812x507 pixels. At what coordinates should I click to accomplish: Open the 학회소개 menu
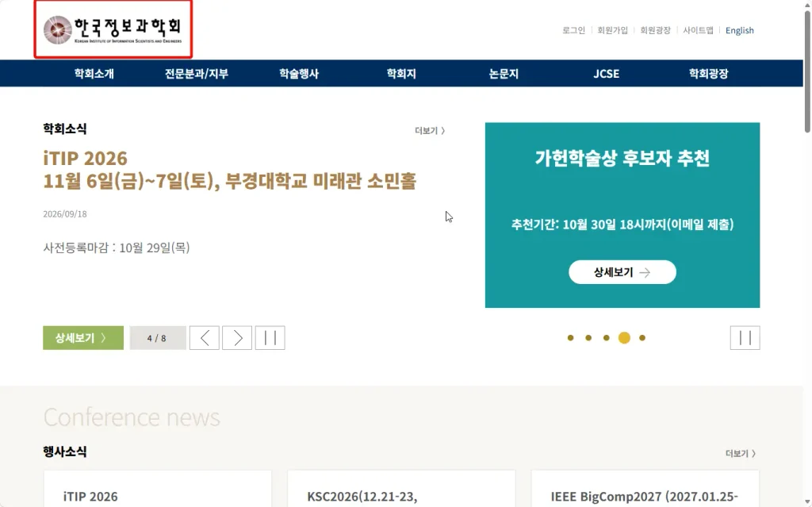[94, 74]
